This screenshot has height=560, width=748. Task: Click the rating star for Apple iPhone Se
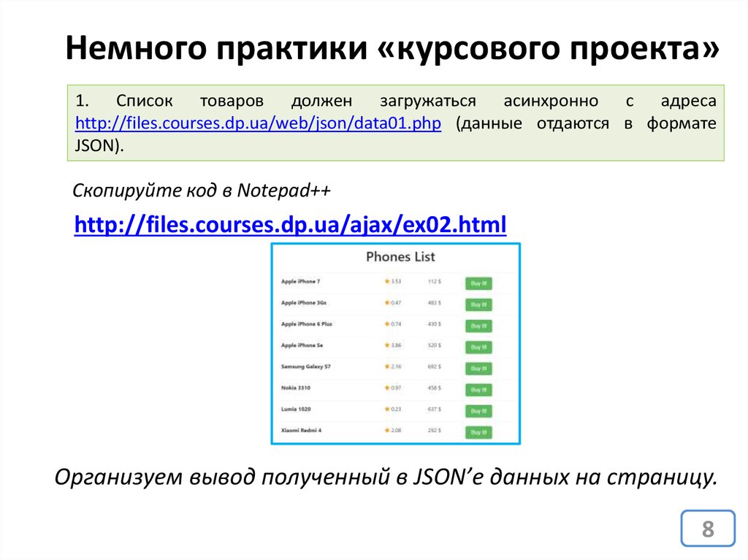[387, 345]
